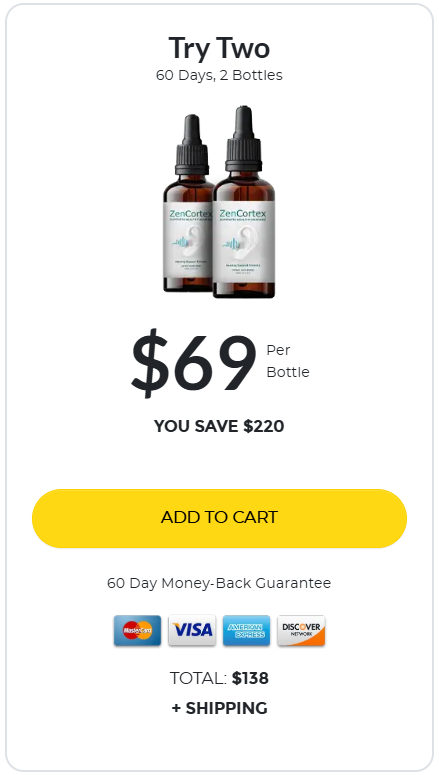Click the Discover Network card icon
Screen dimensions: 439x775
(301, 630)
